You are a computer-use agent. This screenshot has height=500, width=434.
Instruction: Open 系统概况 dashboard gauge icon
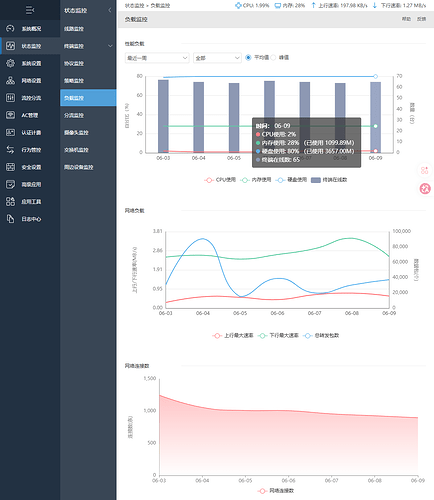coord(10,29)
